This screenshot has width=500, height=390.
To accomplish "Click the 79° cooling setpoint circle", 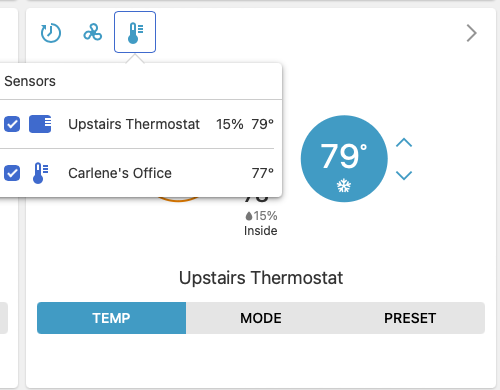I will (x=344, y=159).
